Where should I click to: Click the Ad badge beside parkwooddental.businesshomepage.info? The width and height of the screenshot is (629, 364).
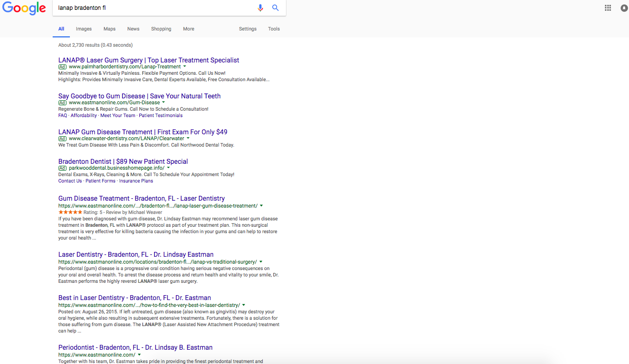63,168
